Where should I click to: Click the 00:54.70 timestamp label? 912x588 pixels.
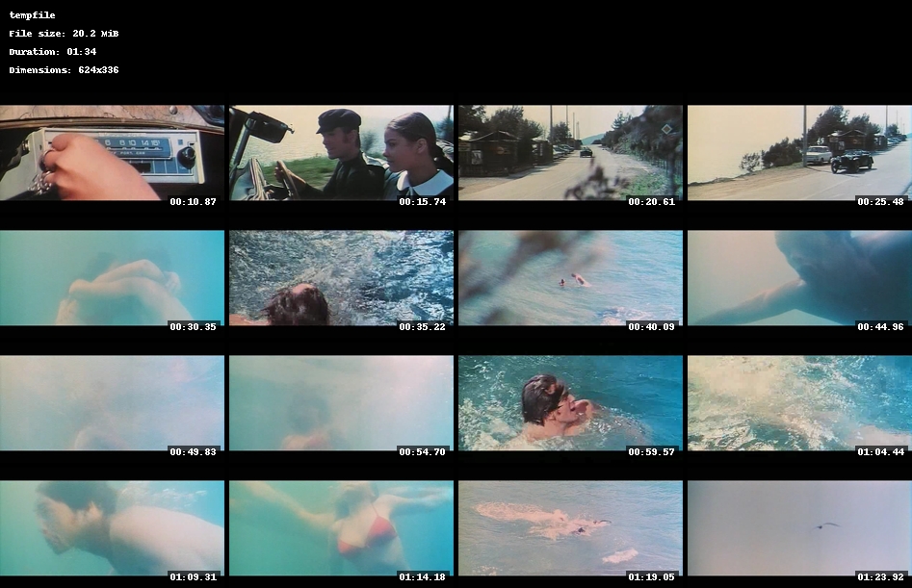(x=422, y=451)
